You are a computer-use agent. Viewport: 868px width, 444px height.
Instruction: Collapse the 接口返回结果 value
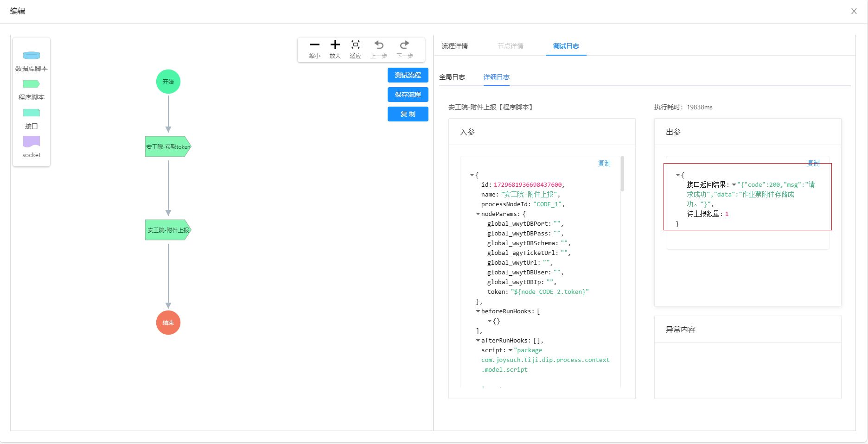tap(734, 185)
